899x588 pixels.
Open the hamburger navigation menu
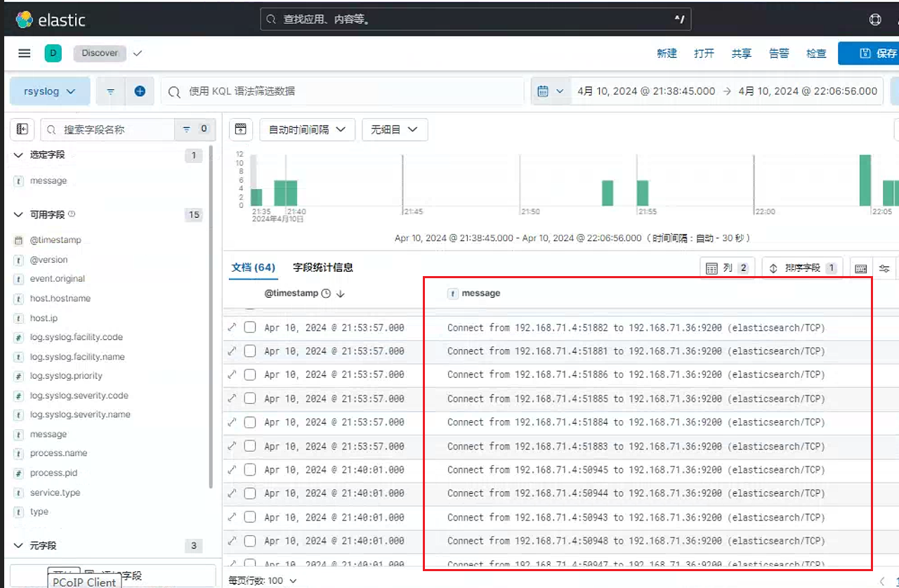click(25, 53)
